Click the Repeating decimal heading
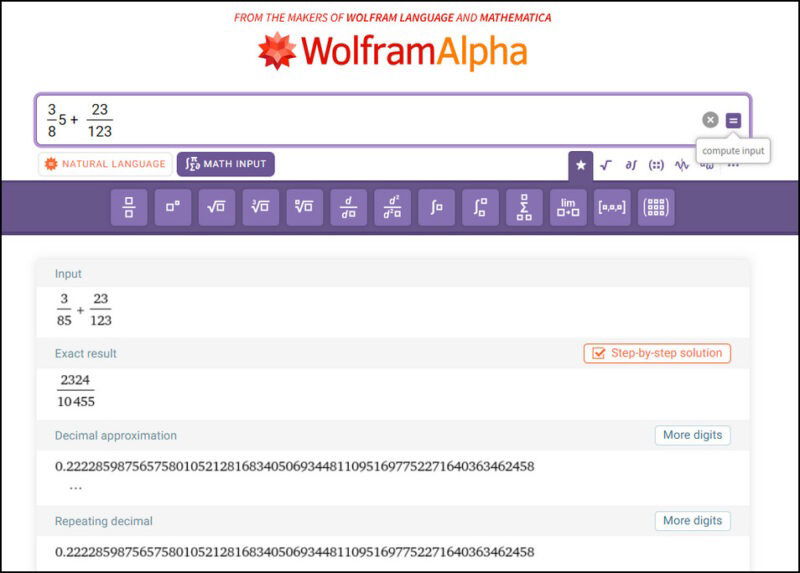Image resolution: width=800 pixels, height=573 pixels. pyautogui.click(x=104, y=521)
